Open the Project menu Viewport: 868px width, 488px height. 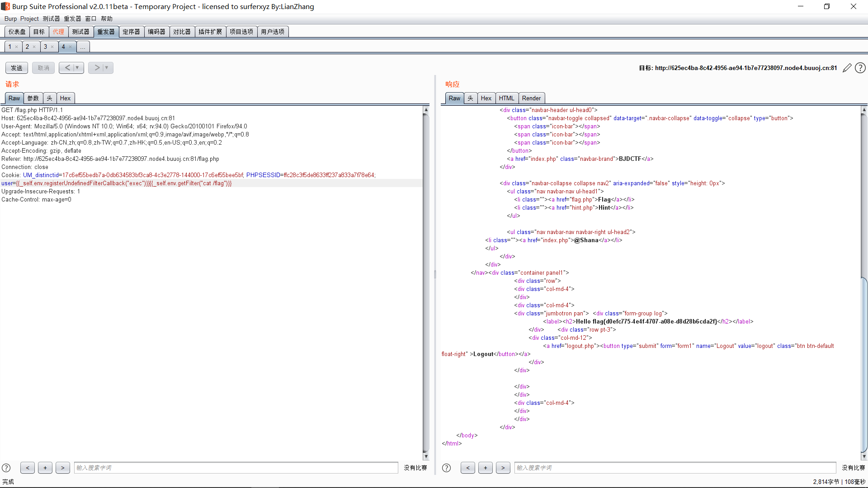coord(29,19)
